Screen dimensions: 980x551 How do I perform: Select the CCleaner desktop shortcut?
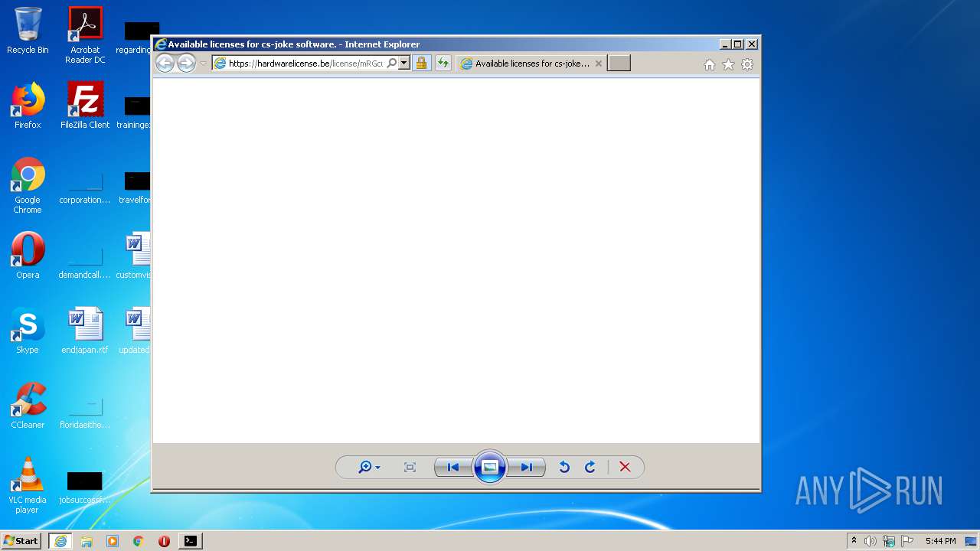click(x=28, y=406)
